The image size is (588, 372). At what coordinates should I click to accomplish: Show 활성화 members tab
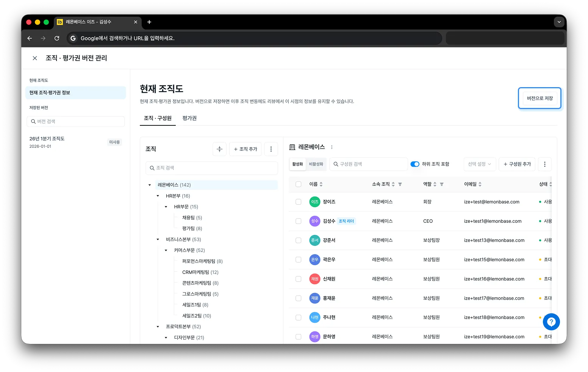tap(298, 164)
